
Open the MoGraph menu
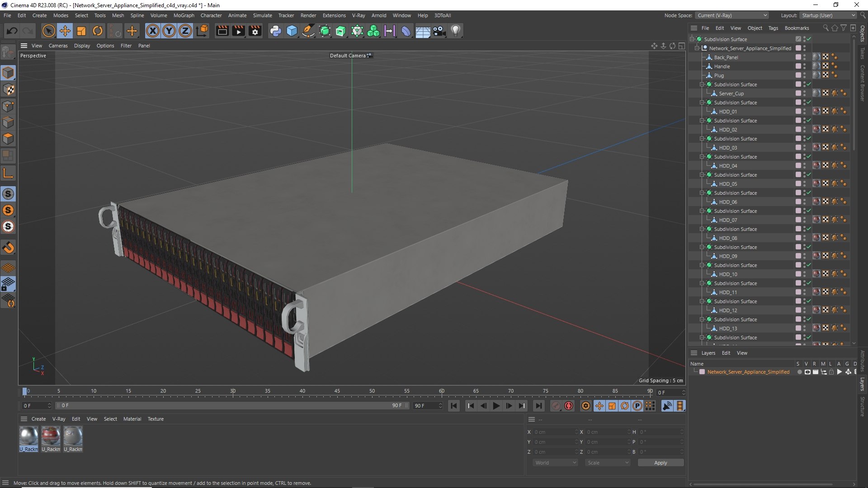pyautogui.click(x=184, y=15)
